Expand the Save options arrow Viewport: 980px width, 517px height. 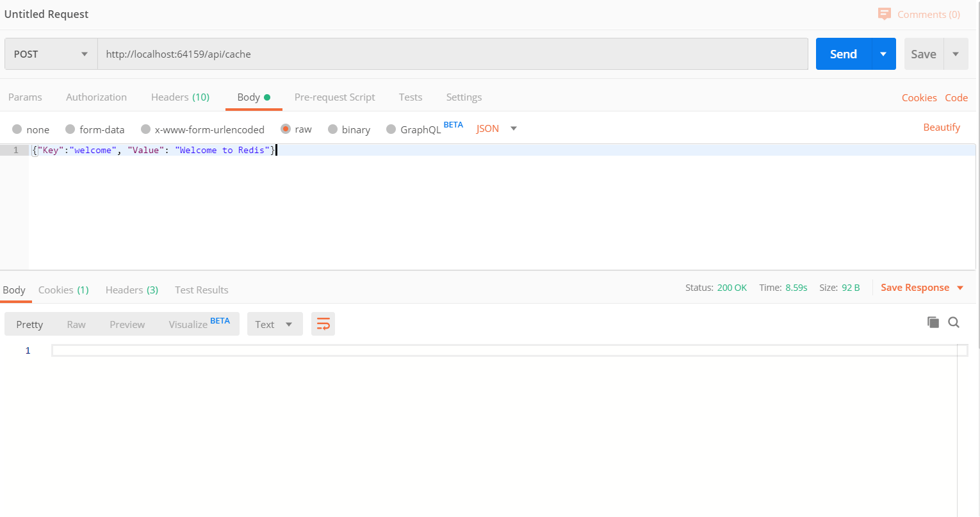point(956,54)
